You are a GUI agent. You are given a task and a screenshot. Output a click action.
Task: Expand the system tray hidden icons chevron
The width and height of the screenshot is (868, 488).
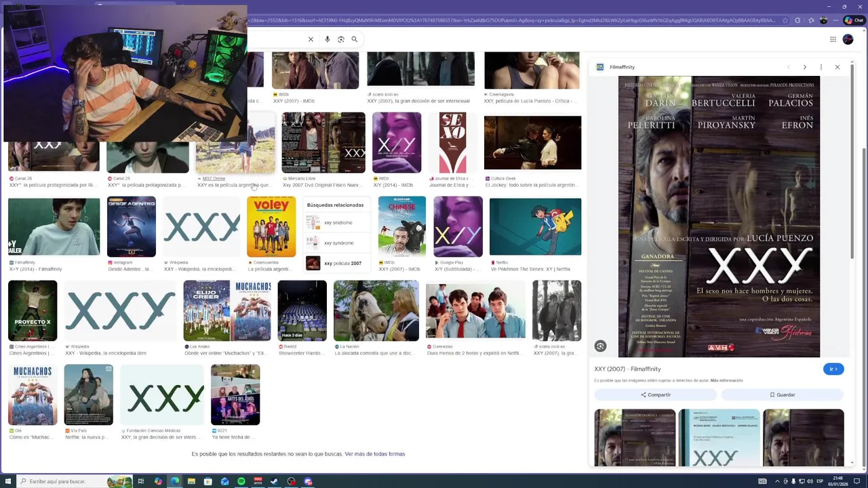click(x=777, y=481)
